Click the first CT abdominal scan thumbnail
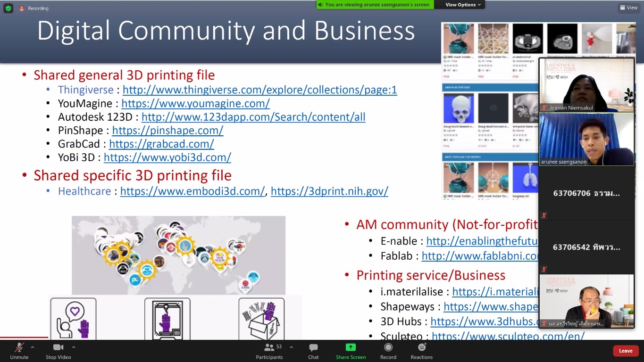 (x=527, y=39)
